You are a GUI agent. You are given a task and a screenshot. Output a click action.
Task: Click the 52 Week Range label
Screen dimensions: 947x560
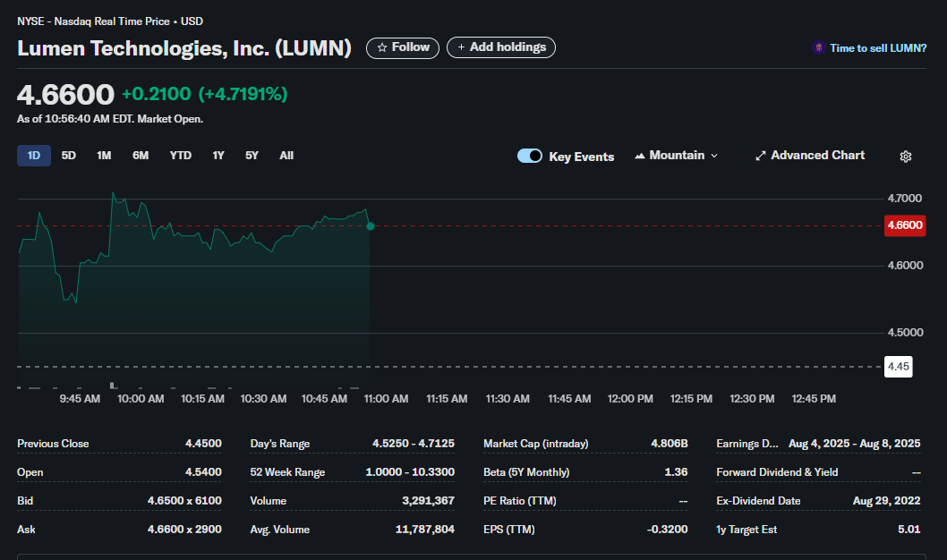[287, 472]
